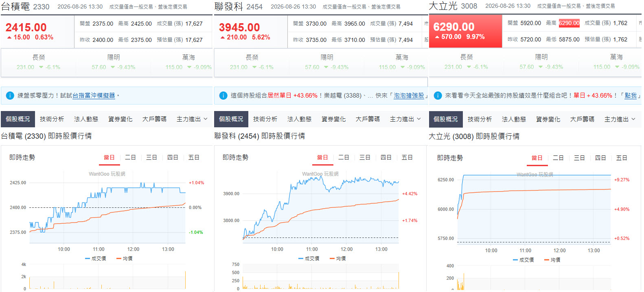Viewport: 644px width, 292px height.
Task: Toggle the 成交價 series in the 聯發科 chart legend
Action: (x=309, y=259)
